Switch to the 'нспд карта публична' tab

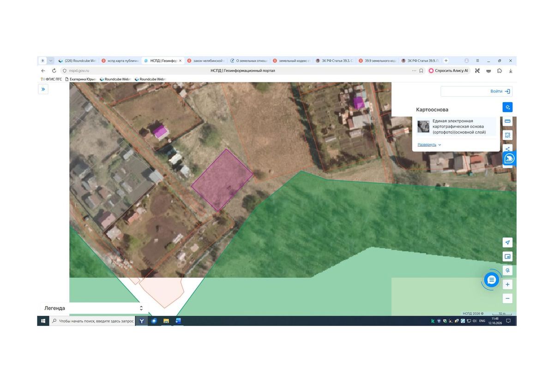[120, 60]
